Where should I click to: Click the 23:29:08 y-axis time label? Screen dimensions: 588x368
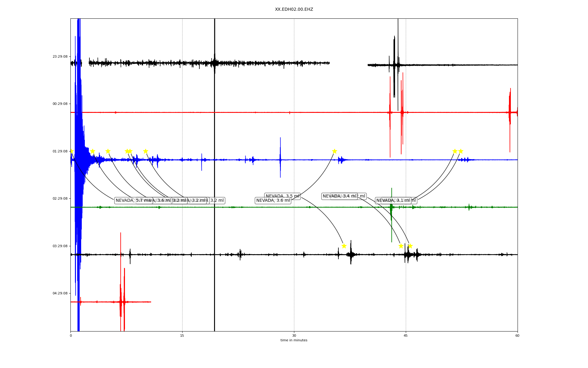click(x=60, y=56)
